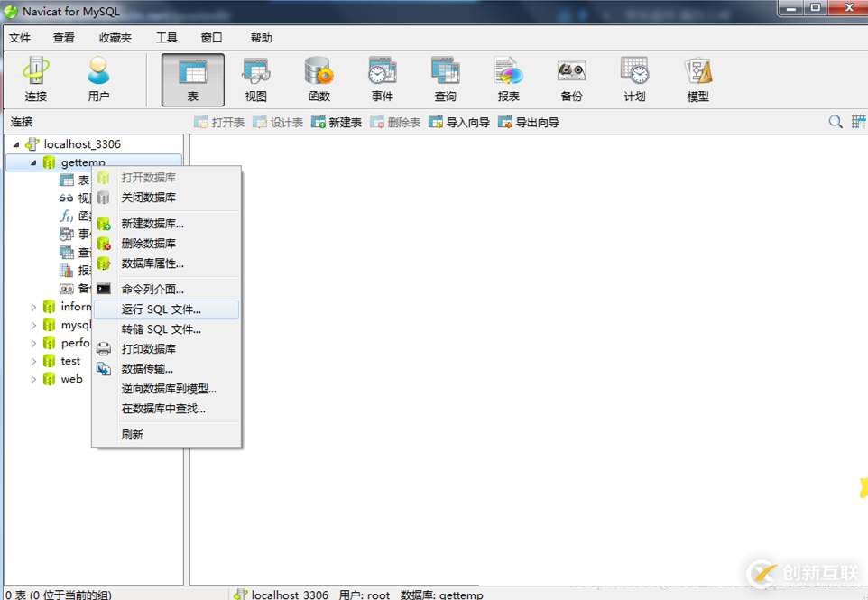Click the 事件 (Event) toolbar icon

(x=382, y=79)
